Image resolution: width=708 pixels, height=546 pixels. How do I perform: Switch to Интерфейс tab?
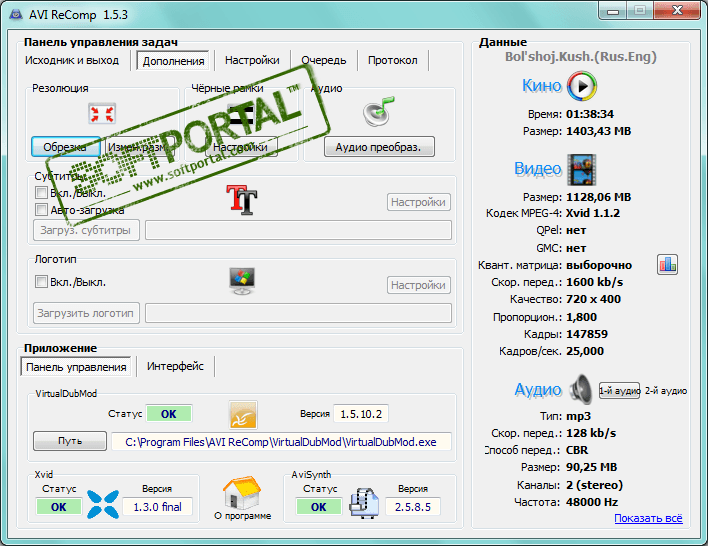pyautogui.click(x=175, y=366)
